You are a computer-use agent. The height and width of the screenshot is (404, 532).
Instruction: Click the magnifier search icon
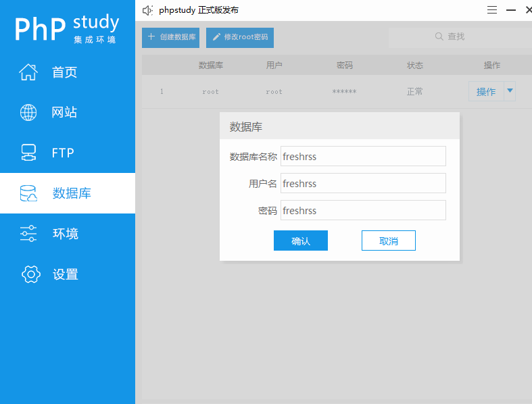pyautogui.click(x=439, y=36)
